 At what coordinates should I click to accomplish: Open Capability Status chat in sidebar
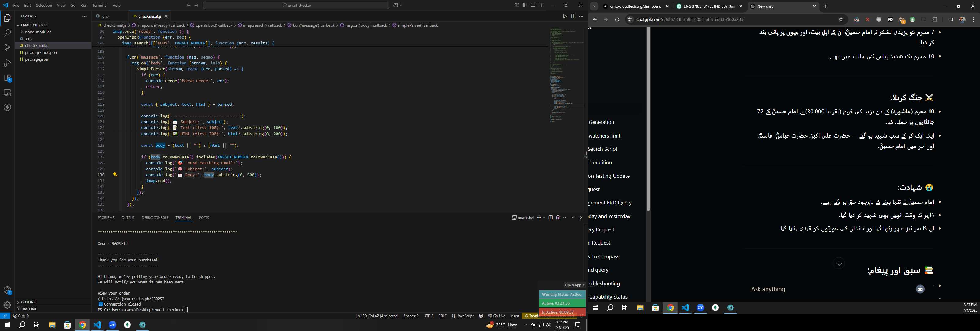click(x=608, y=297)
